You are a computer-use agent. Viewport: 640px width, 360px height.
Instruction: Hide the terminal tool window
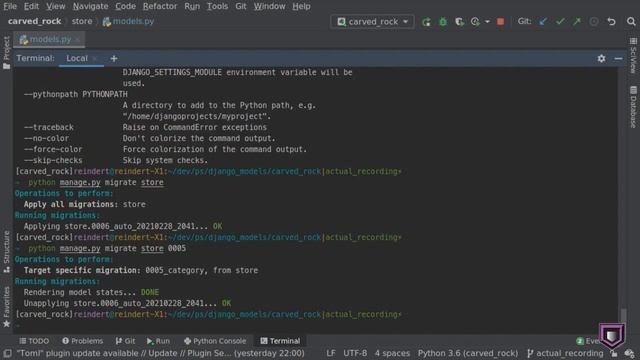coord(618,59)
